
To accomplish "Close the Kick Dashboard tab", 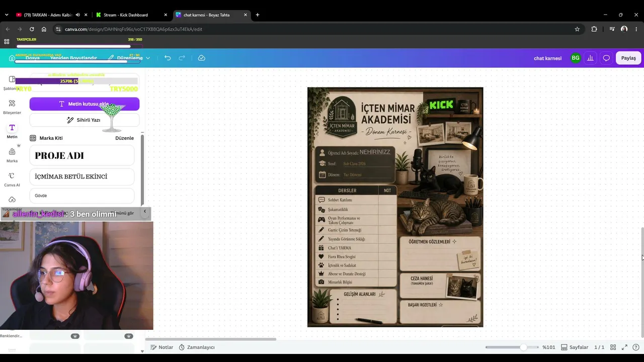I will pos(166,15).
